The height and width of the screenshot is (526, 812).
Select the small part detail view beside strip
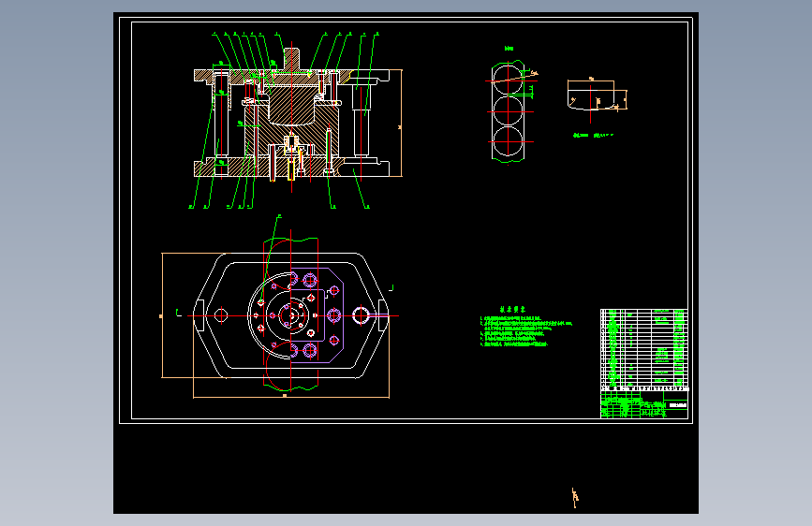point(597,98)
